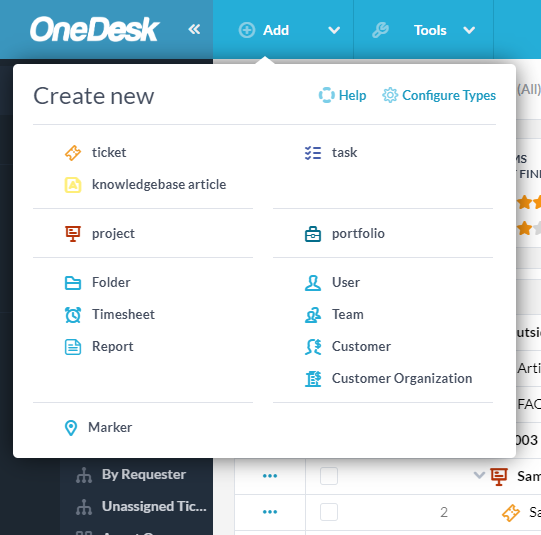Collapse the Sample project row chevron
The height and width of the screenshot is (535, 541).
pos(479,475)
